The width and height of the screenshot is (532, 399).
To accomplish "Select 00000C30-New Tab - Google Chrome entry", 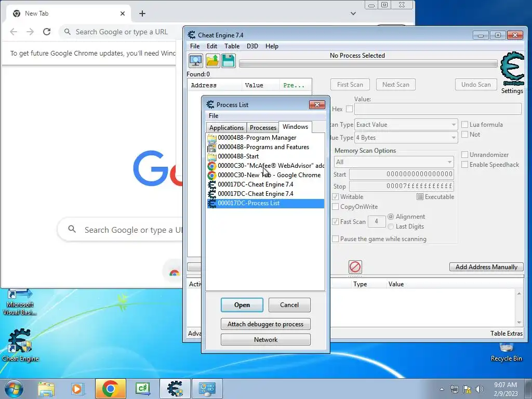I will click(265, 175).
